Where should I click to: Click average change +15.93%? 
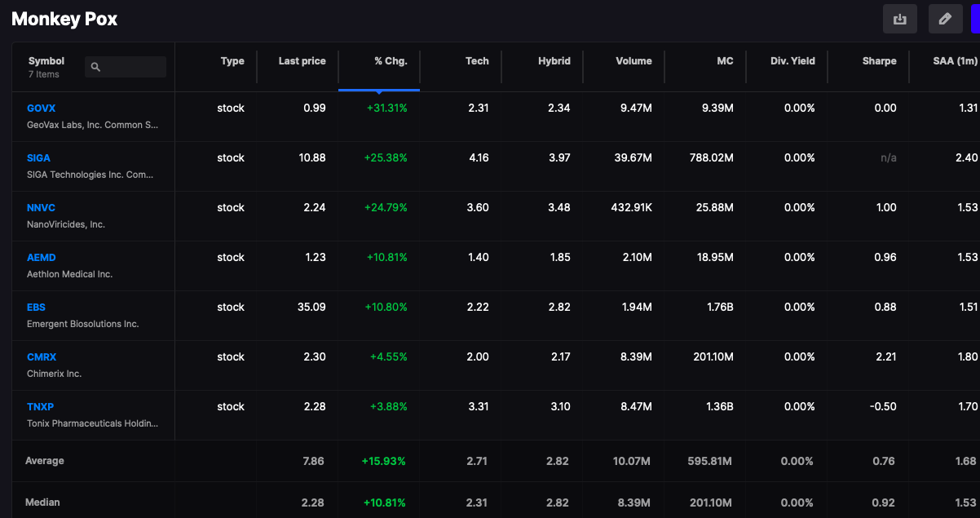[x=384, y=462]
